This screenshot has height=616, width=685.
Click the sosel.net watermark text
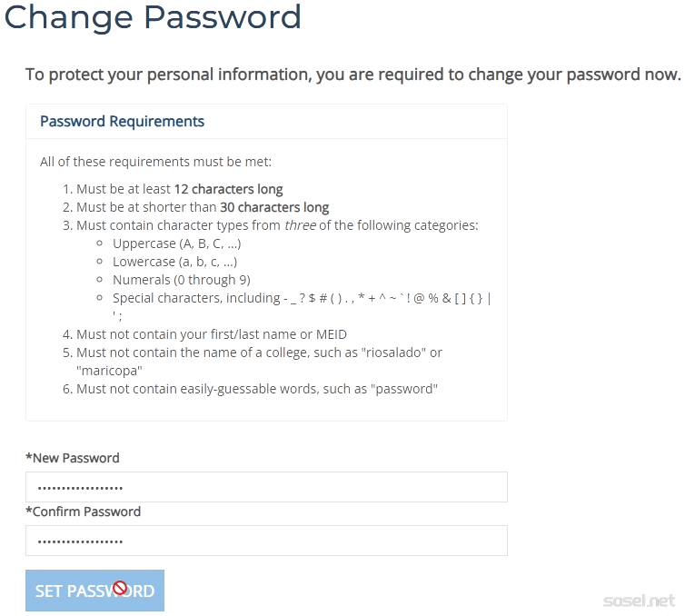pos(640,601)
